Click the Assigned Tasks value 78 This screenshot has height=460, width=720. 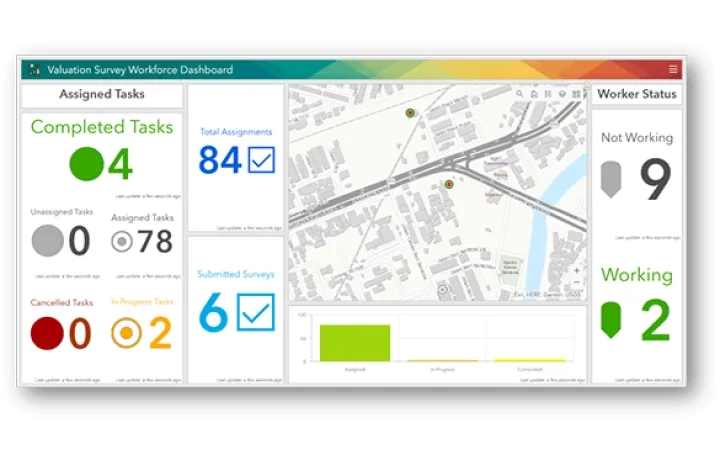155,241
